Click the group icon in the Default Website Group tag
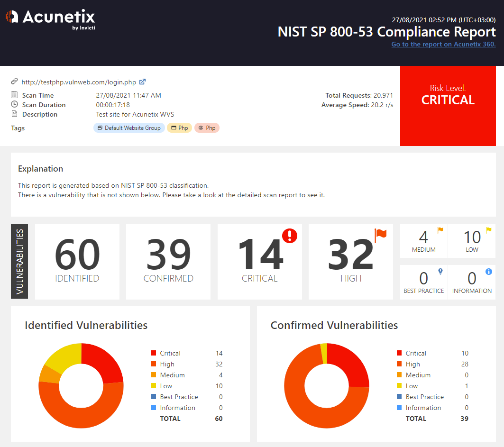The width and height of the screenshot is (504, 447). pyautogui.click(x=100, y=128)
